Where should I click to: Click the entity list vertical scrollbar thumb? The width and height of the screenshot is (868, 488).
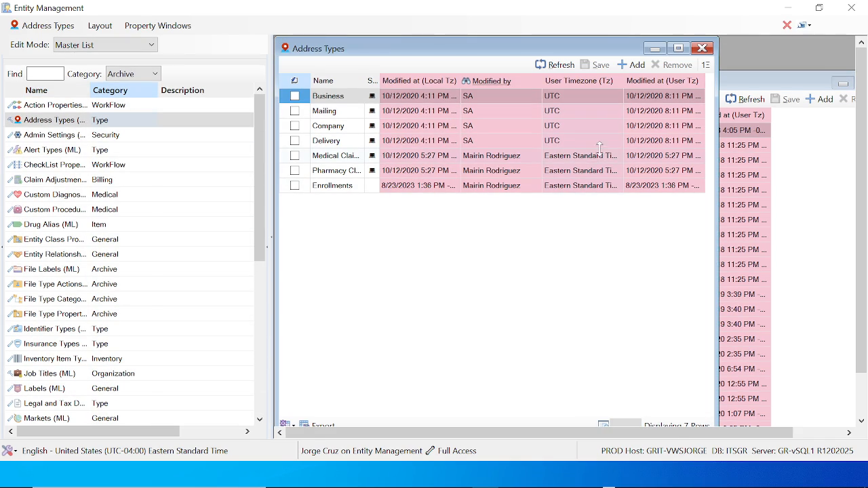259,178
